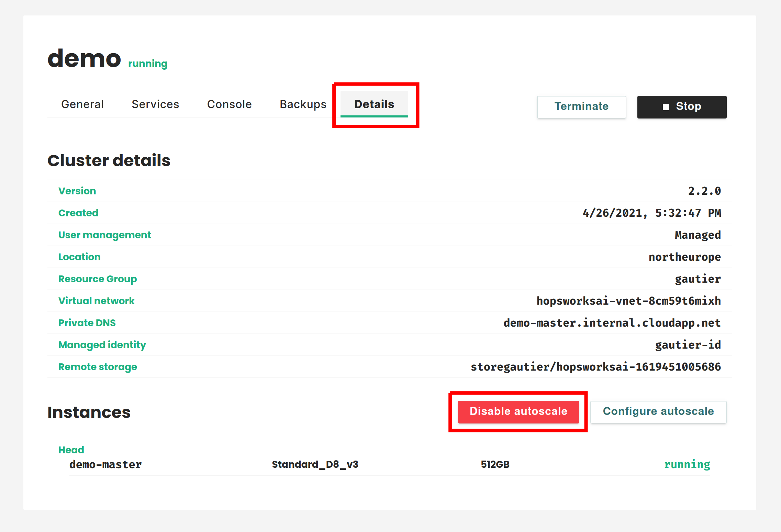Image resolution: width=781 pixels, height=532 pixels.
Task: Click the demo-master running status
Action: [x=687, y=464]
